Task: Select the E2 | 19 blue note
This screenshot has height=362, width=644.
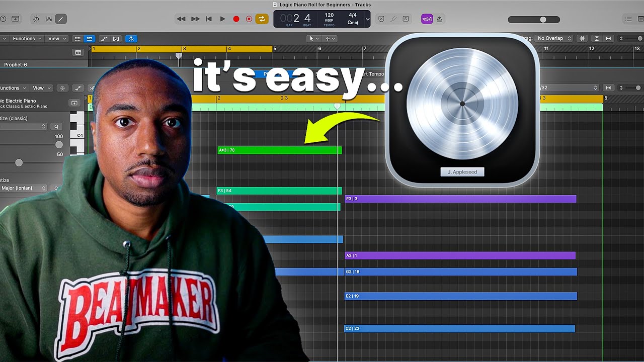Action: click(460, 296)
